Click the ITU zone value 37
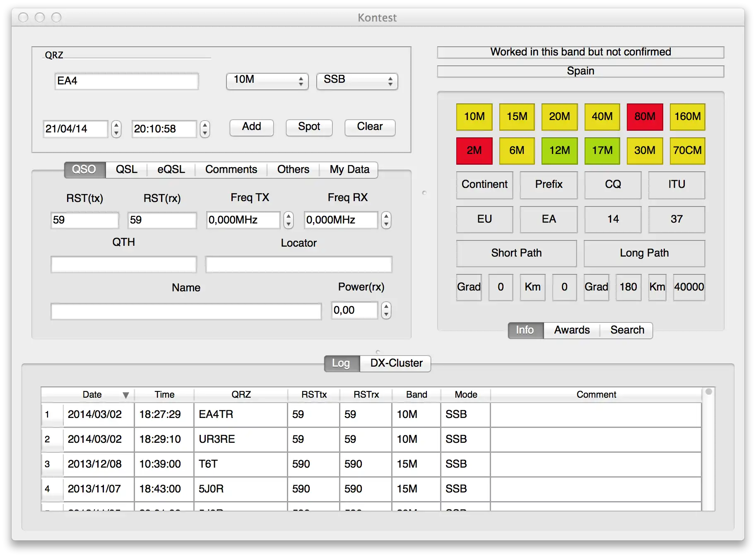This screenshot has width=756, height=557. click(677, 219)
